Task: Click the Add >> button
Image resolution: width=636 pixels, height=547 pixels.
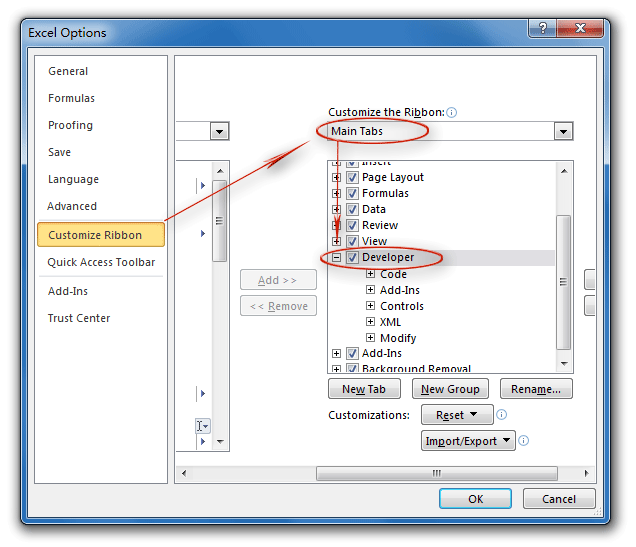Action: point(278,280)
